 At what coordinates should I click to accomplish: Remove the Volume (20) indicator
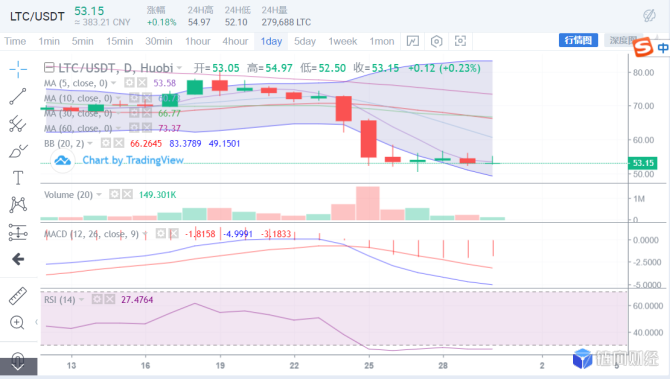[x=127, y=195]
